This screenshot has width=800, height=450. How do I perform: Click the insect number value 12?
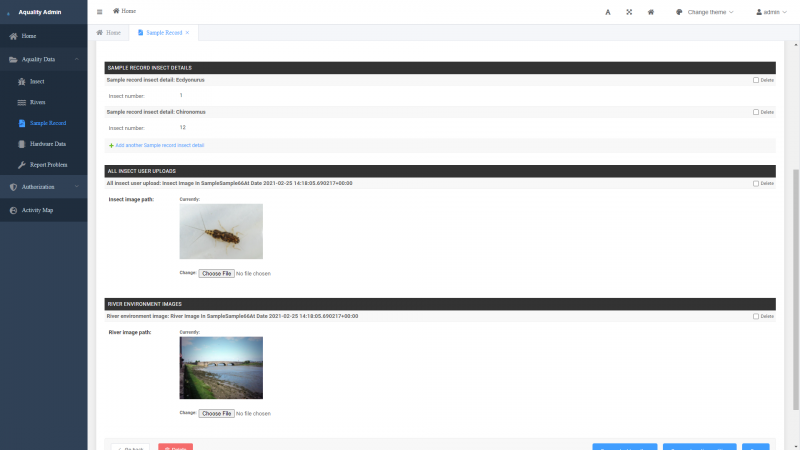click(x=183, y=128)
